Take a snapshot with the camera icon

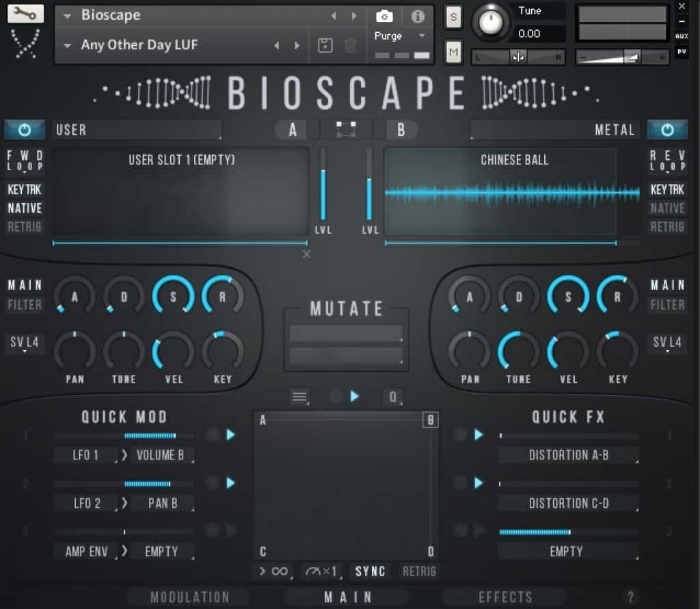coord(384,16)
